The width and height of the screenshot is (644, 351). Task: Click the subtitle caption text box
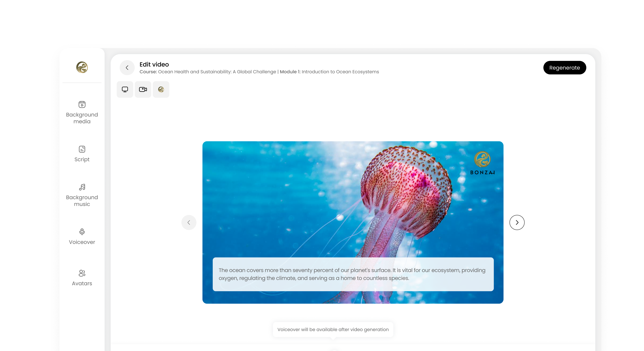[x=353, y=274]
